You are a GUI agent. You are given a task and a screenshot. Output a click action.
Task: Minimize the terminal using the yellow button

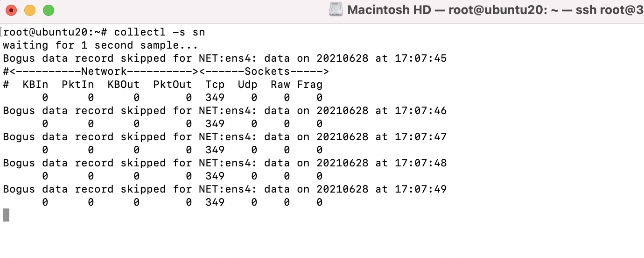pyautogui.click(x=30, y=10)
